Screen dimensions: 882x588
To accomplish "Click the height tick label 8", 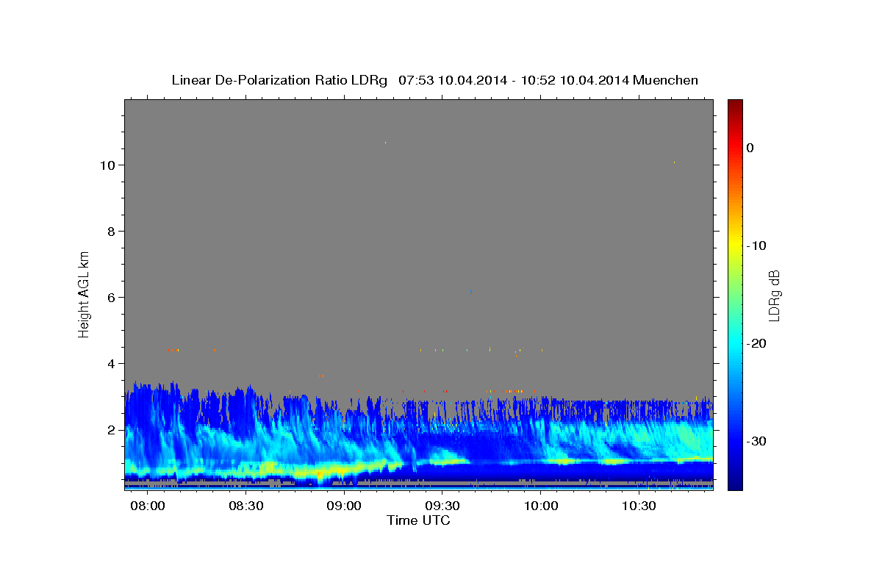I will point(112,231).
